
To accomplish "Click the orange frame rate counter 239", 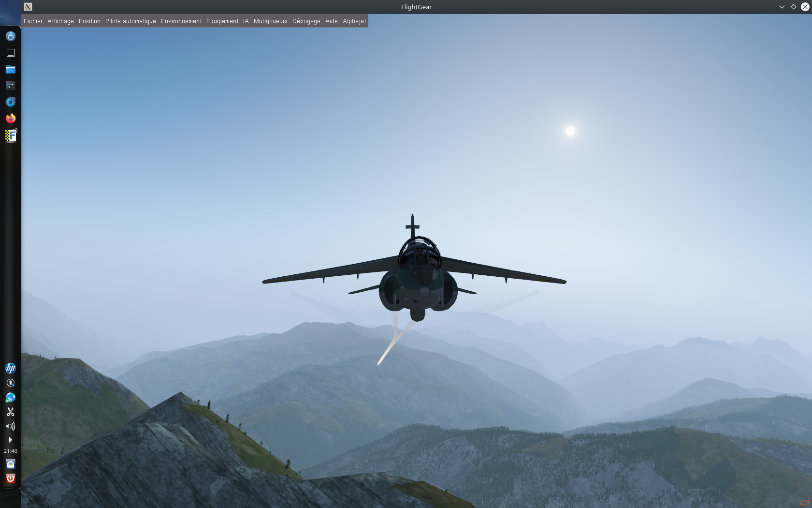I will 805,503.
